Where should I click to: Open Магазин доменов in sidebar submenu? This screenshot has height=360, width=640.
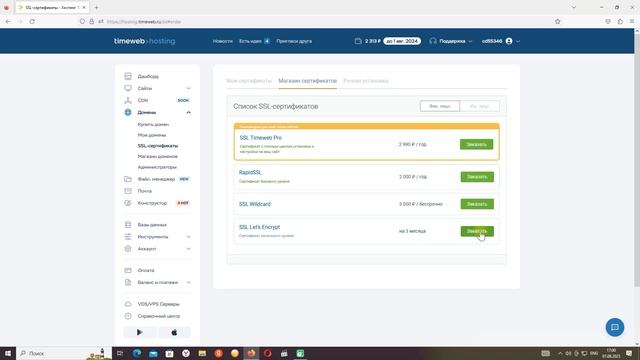pyautogui.click(x=158, y=156)
